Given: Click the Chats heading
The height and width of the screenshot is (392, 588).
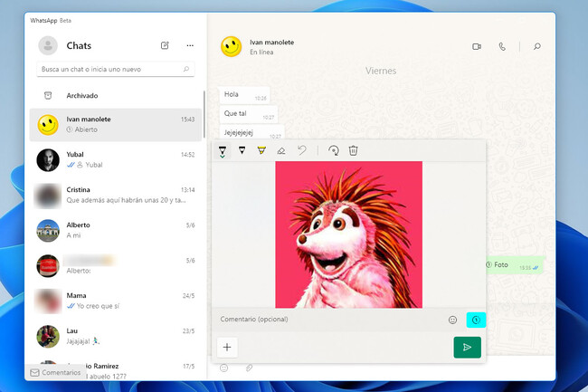Looking at the screenshot, I should click(x=79, y=45).
